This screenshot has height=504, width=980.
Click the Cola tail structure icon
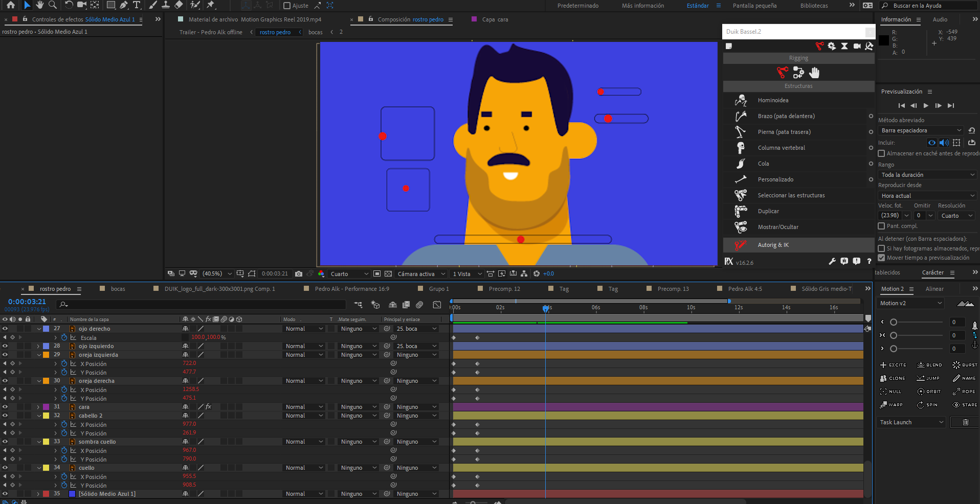(740, 164)
